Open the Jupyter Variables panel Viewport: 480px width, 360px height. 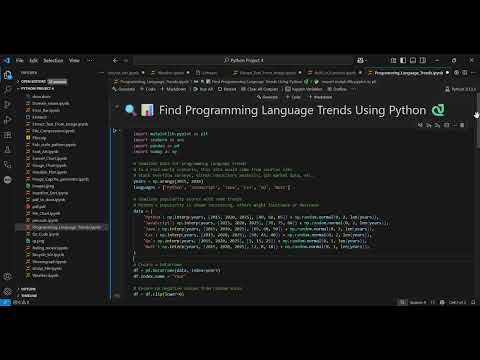[304, 89]
